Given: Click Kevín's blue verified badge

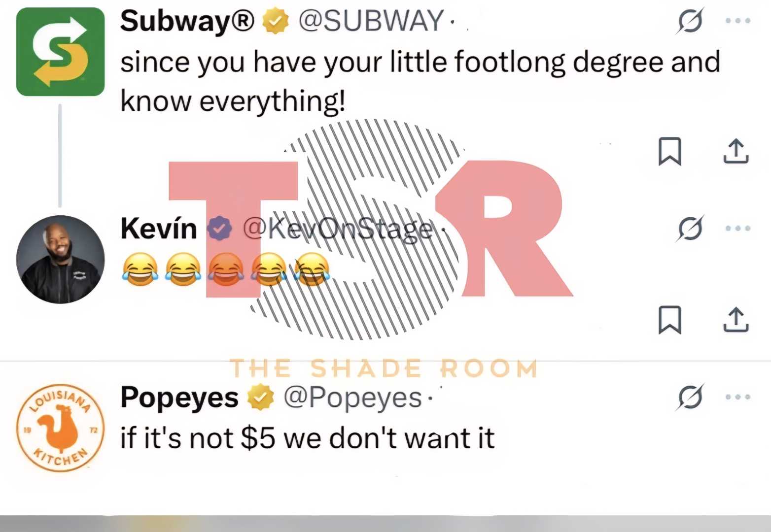Looking at the screenshot, I should (219, 229).
